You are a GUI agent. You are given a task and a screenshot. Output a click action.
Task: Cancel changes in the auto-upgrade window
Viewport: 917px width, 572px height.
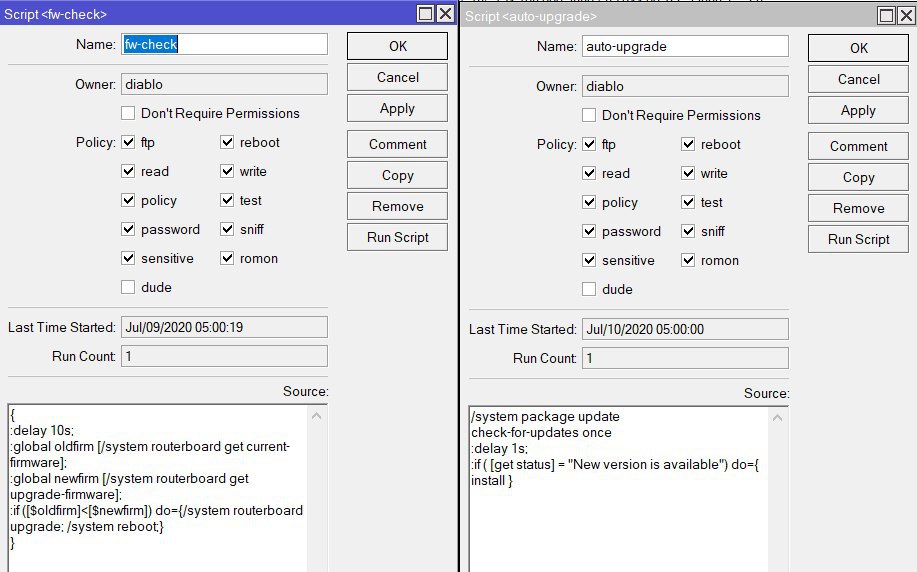[x=859, y=79]
